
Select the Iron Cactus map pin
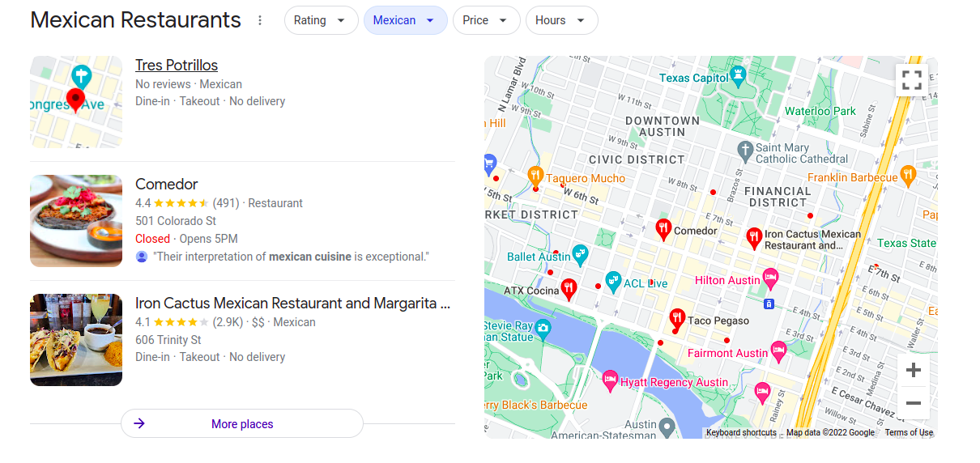(x=754, y=238)
